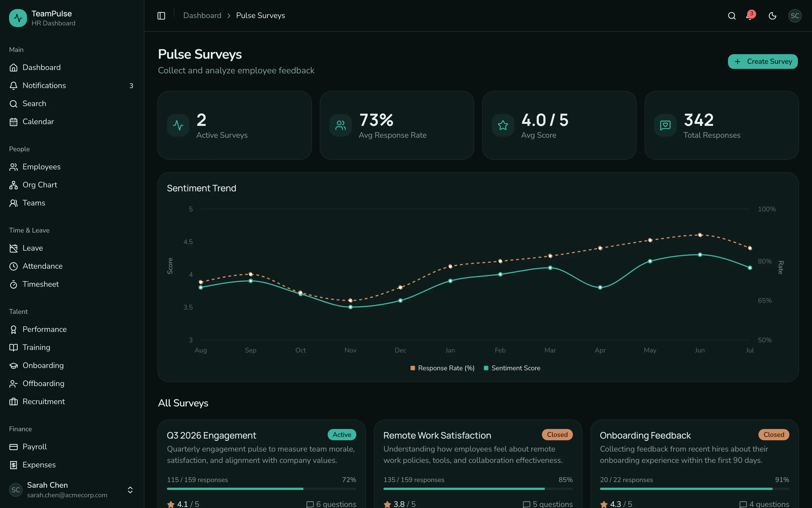
Task: Click the Teams icon in sidebar
Action: click(14, 203)
